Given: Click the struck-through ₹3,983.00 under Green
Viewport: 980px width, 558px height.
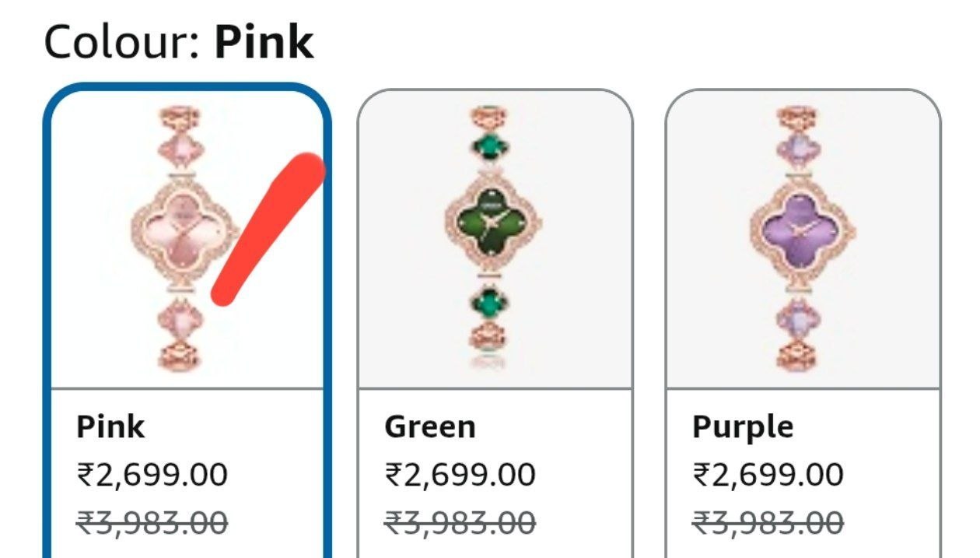Looking at the screenshot, I should pos(460,522).
